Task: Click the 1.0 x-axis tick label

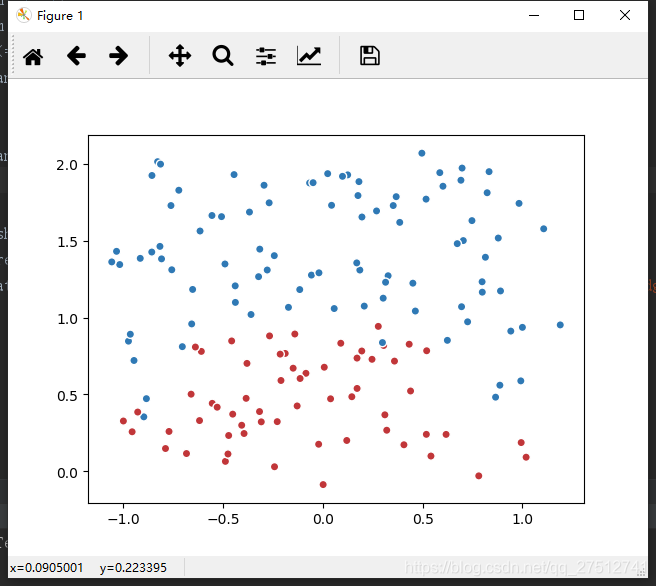Action: 523,519
